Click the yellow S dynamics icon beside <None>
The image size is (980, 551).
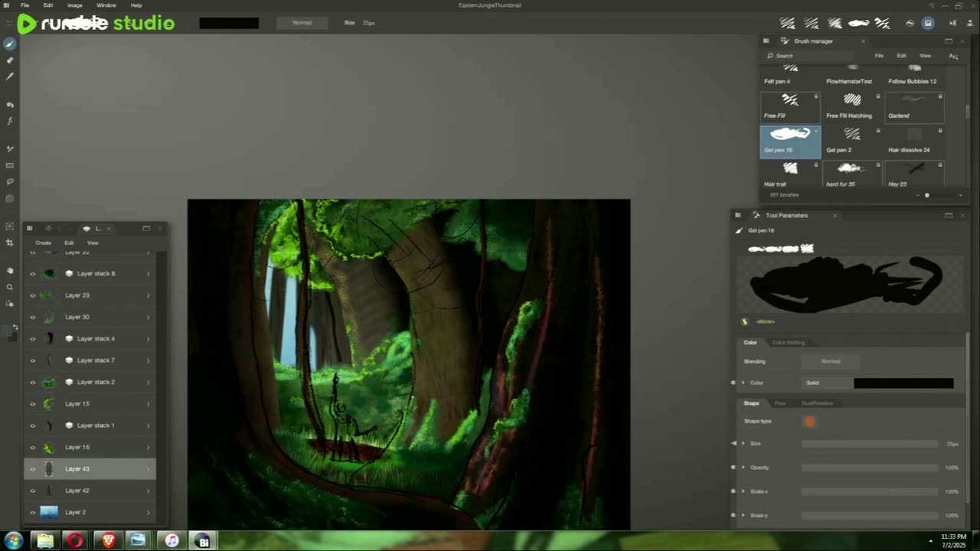745,321
